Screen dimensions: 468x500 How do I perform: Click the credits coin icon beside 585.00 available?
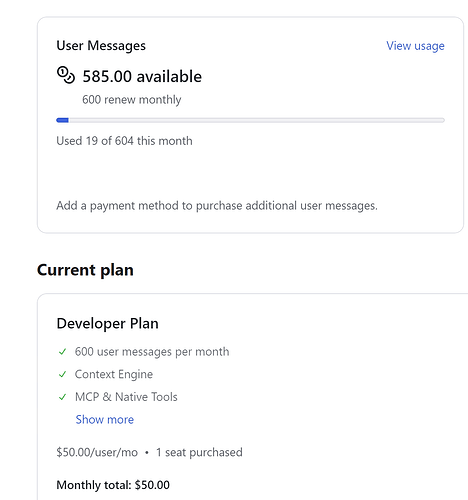(66, 75)
